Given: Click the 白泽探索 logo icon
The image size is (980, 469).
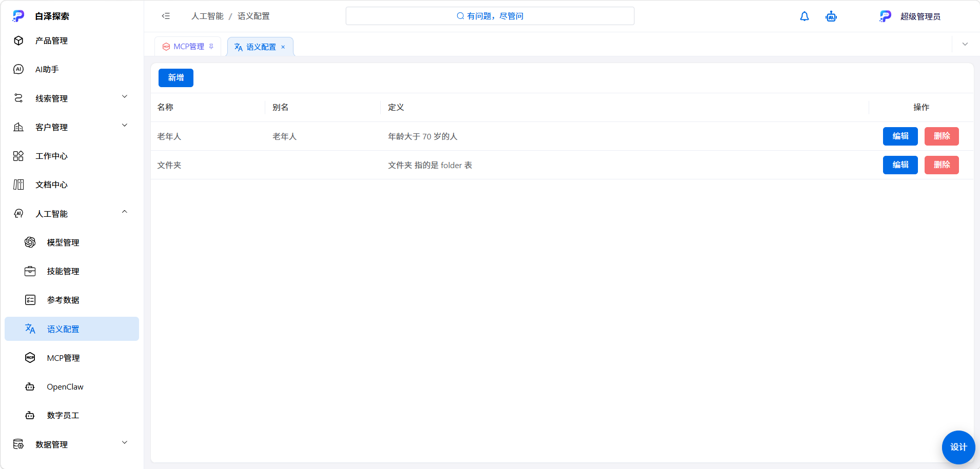Looking at the screenshot, I should click(x=18, y=16).
